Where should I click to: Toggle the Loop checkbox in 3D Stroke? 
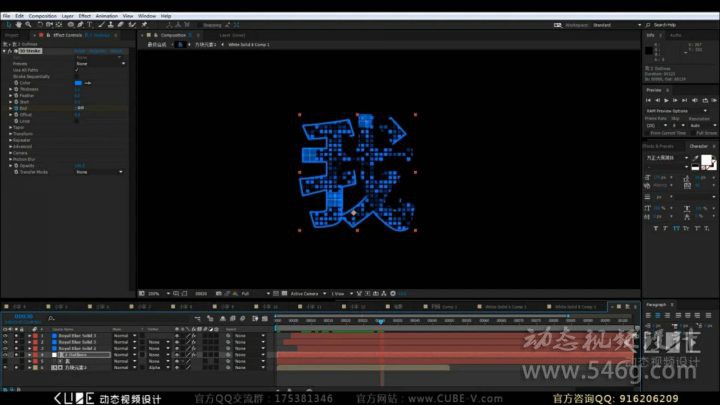(77, 121)
